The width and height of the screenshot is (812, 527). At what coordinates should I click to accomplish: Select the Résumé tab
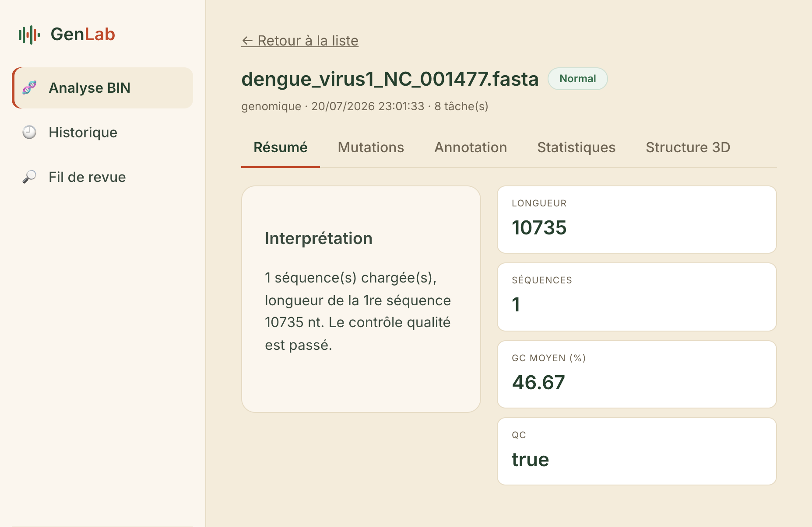pyautogui.click(x=281, y=147)
